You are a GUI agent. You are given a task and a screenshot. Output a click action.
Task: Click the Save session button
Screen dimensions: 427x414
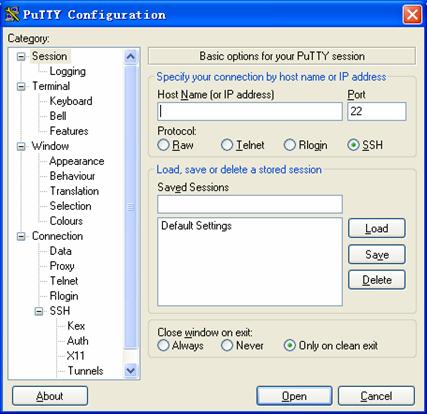(x=377, y=254)
